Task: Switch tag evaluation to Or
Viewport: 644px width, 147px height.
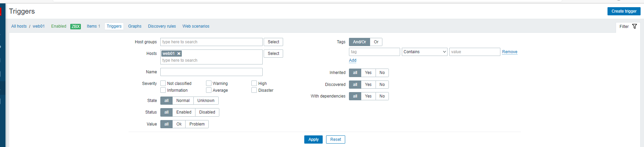Action: (x=376, y=42)
